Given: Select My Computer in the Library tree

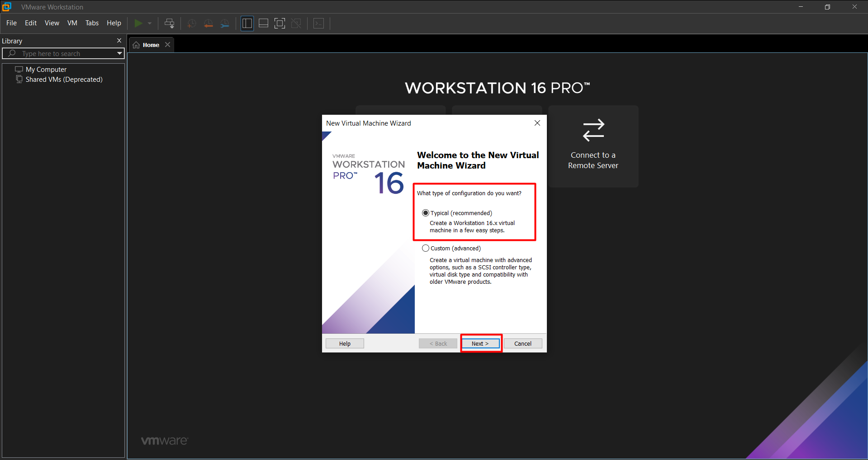Looking at the screenshot, I should (x=46, y=69).
